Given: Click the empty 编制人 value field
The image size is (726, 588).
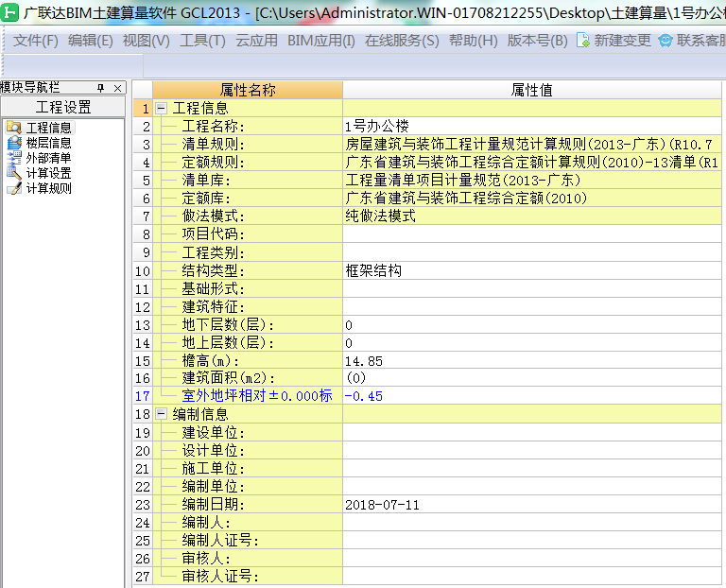Looking at the screenshot, I should [x=532, y=522].
